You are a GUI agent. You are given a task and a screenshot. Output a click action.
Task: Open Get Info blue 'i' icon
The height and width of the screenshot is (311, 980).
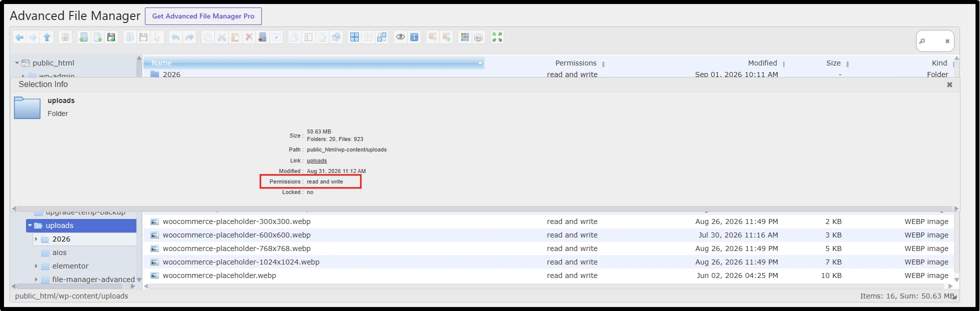tap(414, 37)
